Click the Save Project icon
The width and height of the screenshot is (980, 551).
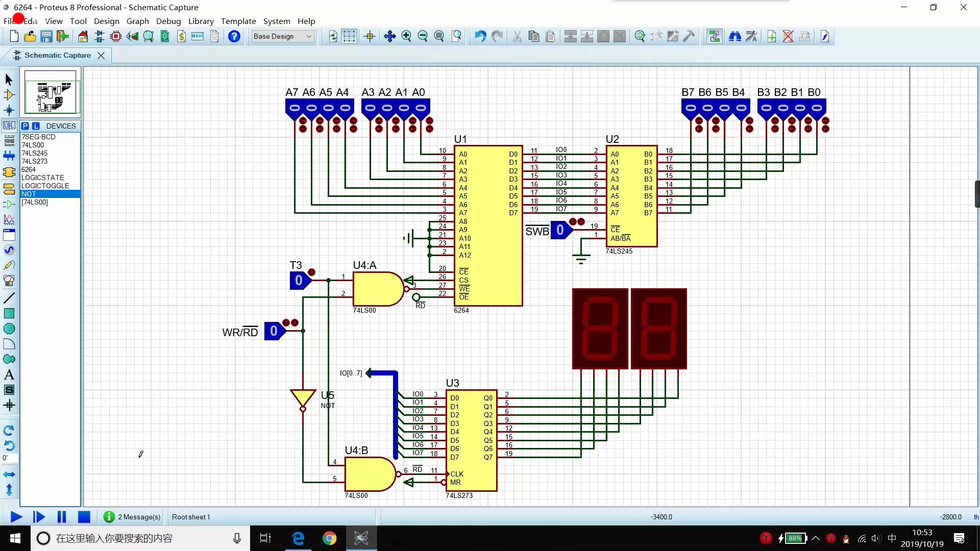(46, 36)
